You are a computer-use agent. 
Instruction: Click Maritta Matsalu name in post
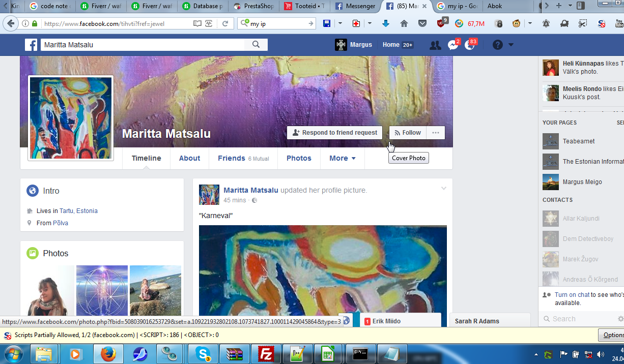coord(251,190)
